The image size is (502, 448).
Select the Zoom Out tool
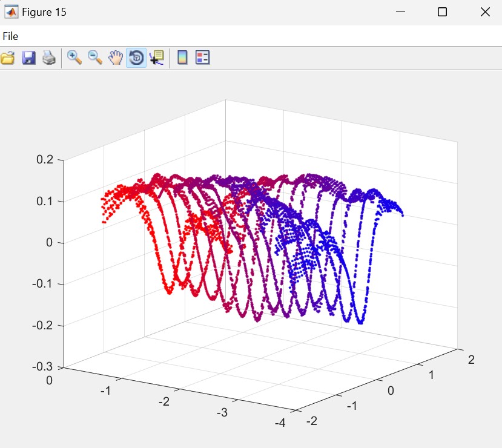(x=95, y=58)
